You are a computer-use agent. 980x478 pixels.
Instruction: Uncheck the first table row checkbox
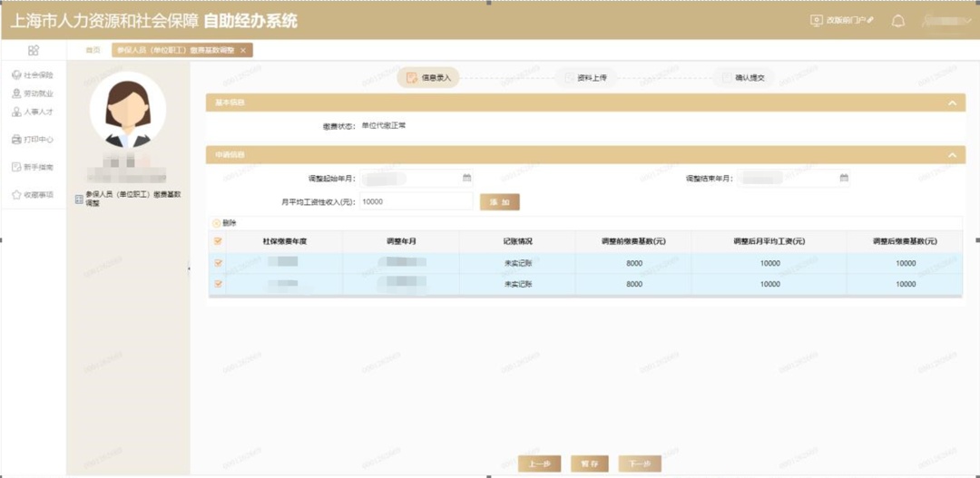[218, 263]
